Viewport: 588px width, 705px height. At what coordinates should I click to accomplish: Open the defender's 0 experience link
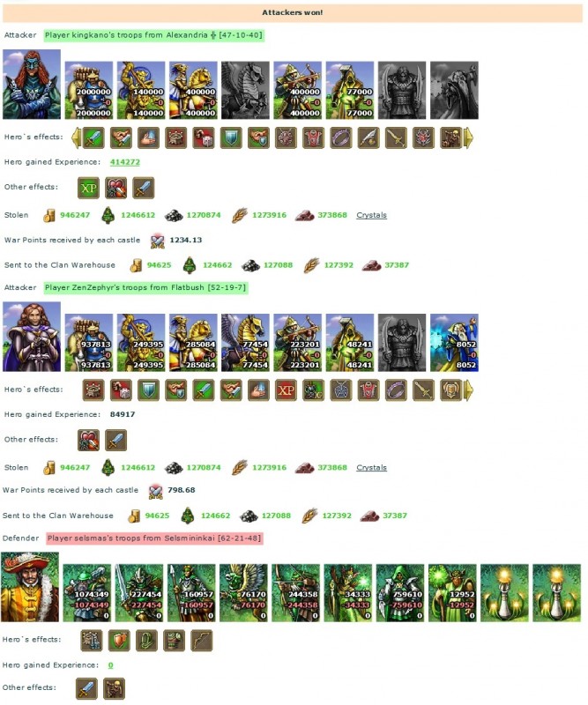111,665
